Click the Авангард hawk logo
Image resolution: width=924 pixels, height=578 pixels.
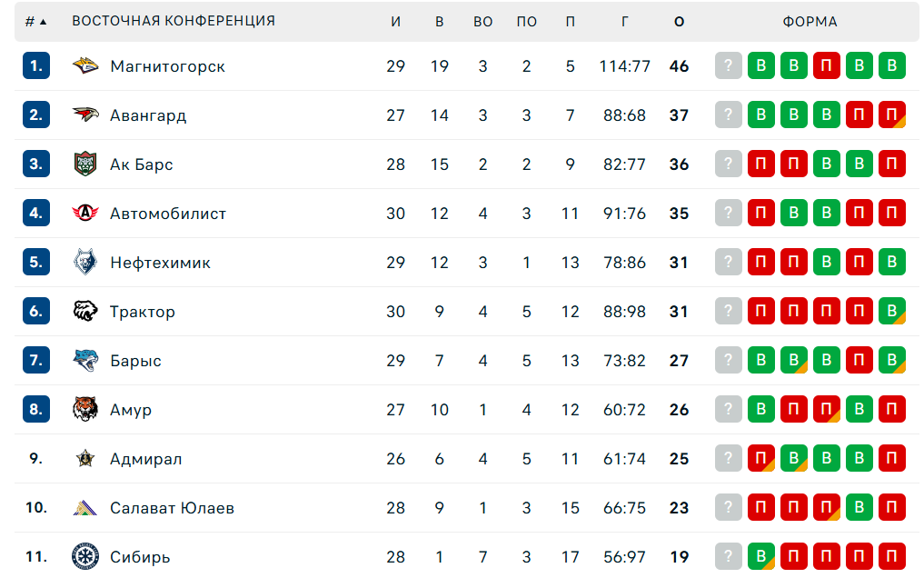(85, 115)
